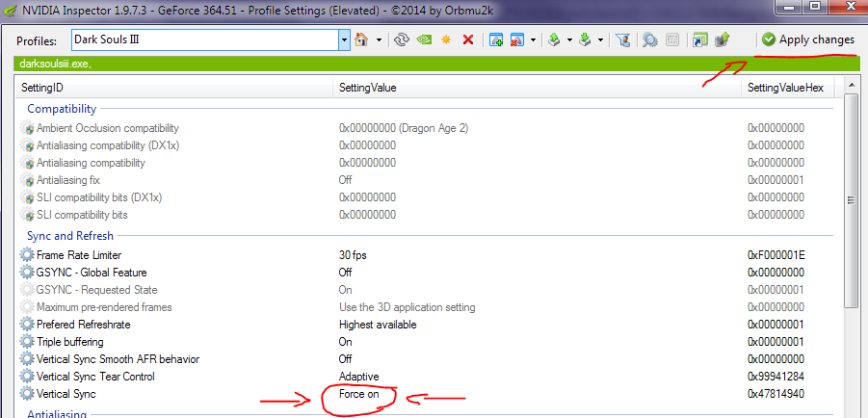
Task: Toggle the user-modified profiles filter icon
Action: [x=623, y=39]
